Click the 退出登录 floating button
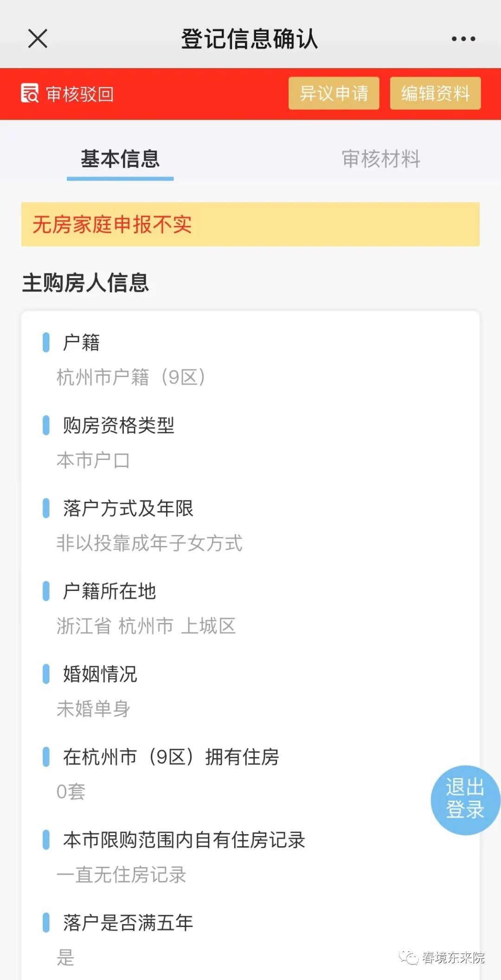Screen dimensions: 501x980 pos(465,799)
